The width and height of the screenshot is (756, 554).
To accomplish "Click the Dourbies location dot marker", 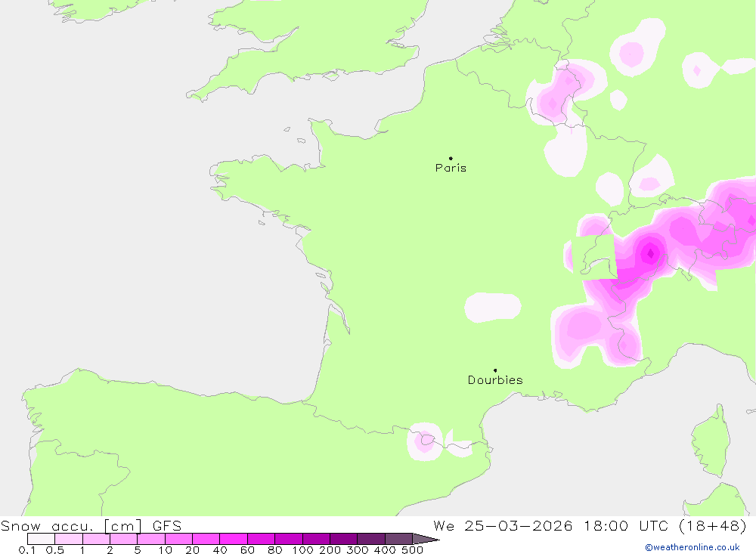I will pos(495,370).
